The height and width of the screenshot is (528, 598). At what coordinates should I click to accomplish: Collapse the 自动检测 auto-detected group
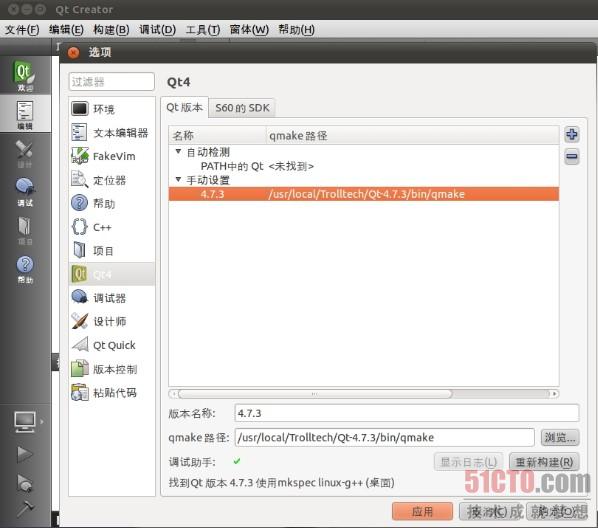[178, 151]
